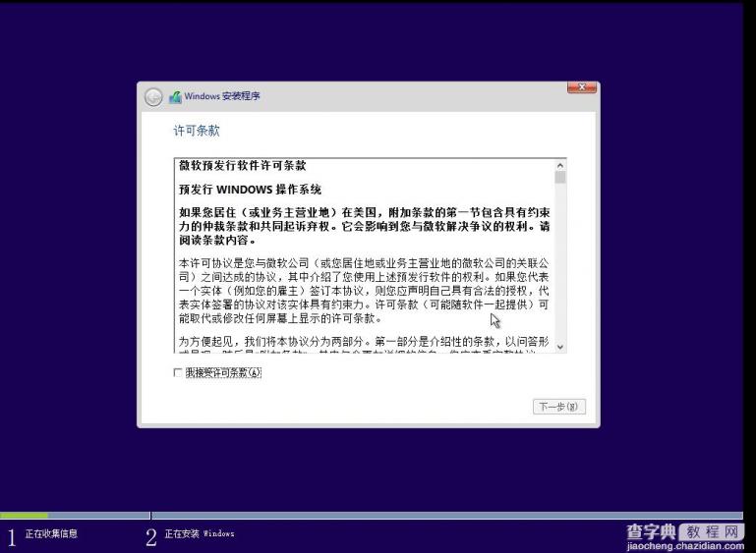Click the license text scroll down arrow
This screenshot has height=553, width=756.
(x=559, y=347)
